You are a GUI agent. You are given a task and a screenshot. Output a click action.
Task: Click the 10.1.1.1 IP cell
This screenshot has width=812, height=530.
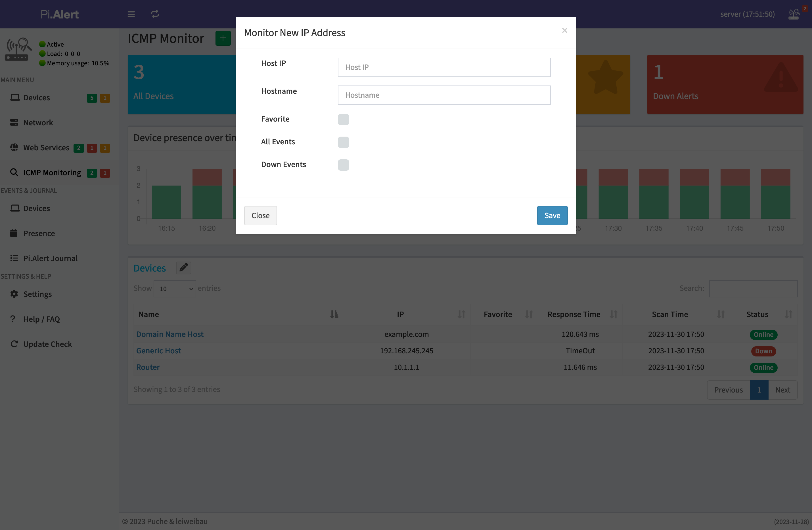(406, 367)
